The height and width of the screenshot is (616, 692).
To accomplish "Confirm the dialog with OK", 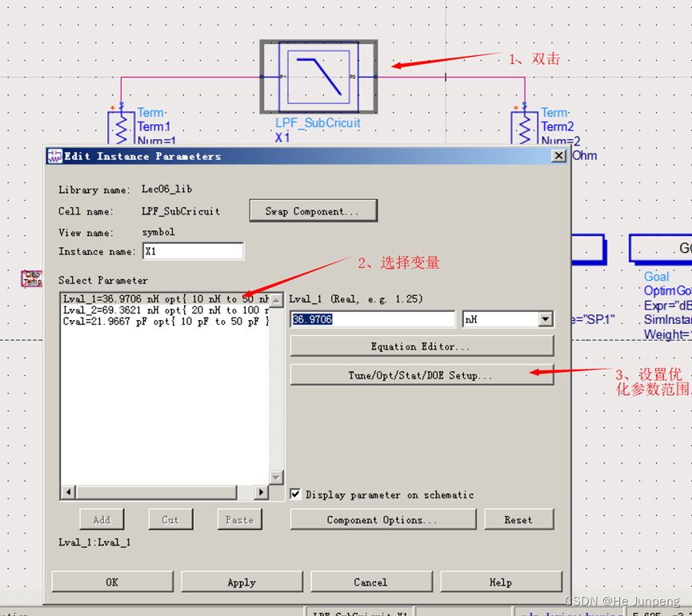I will click(112, 582).
